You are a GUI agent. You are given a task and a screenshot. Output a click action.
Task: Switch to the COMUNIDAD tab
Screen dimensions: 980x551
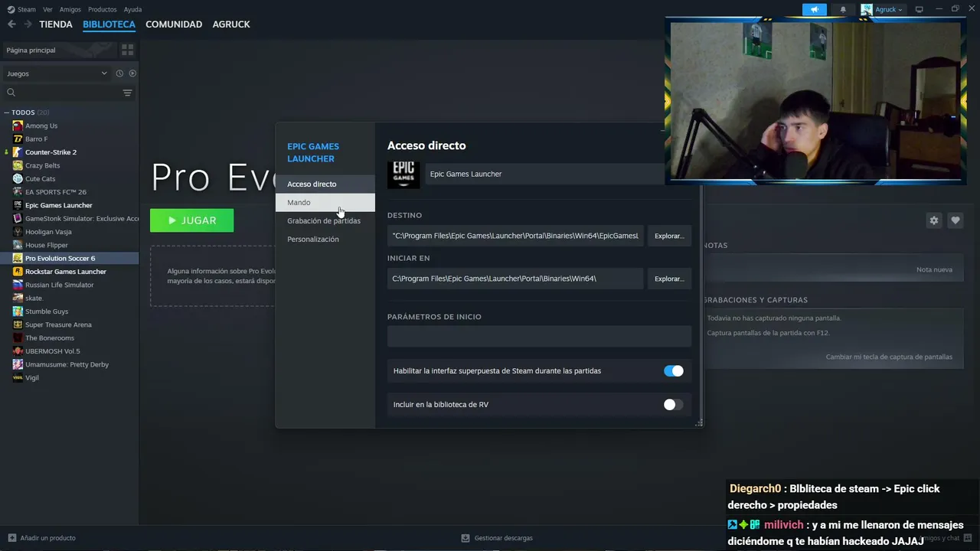pyautogui.click(x=174, y=24)
